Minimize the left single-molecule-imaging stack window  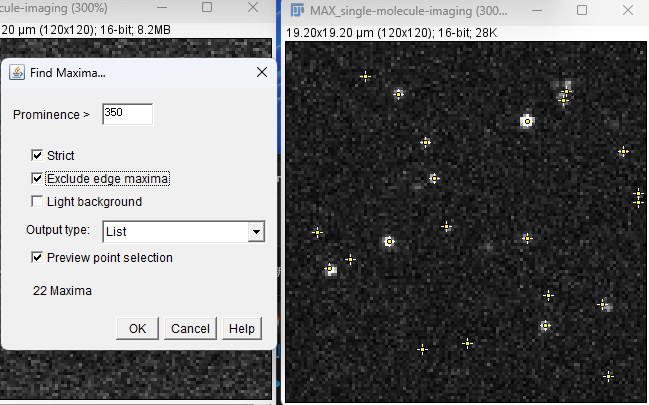(162, 7)
